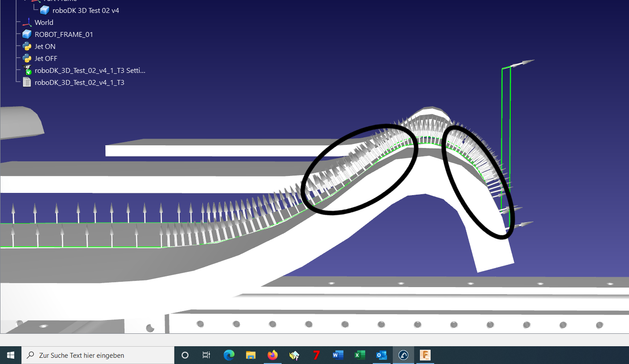This screenshot has width=629, height=364.
Task: Click the Cortana circle button
Action: click(x=185, y=355)
